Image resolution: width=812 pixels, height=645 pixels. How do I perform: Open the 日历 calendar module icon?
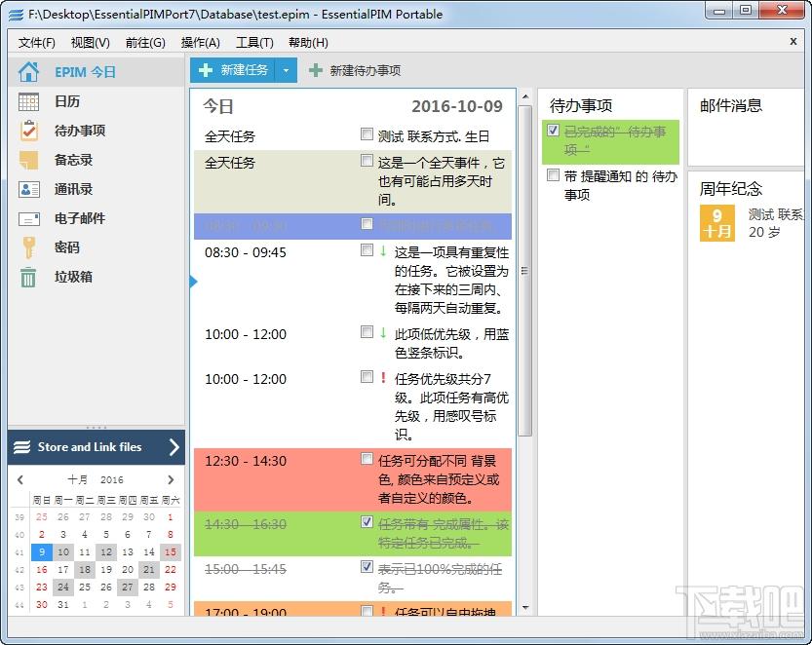(x=29, y=101)
